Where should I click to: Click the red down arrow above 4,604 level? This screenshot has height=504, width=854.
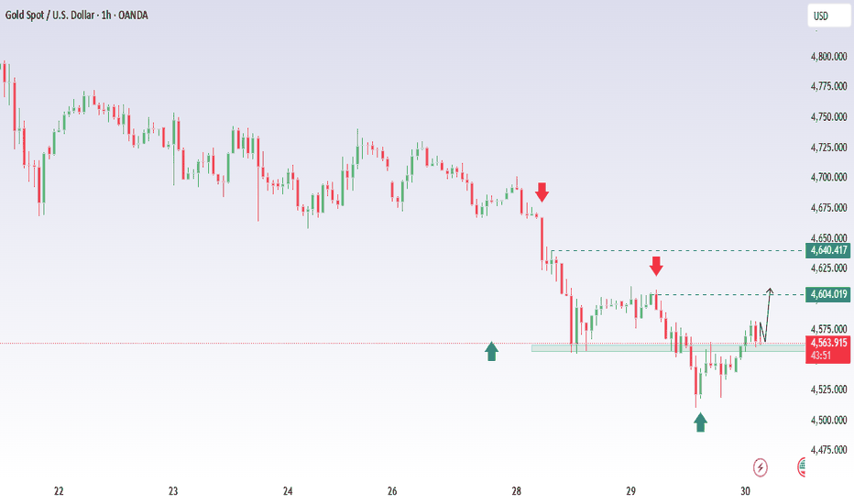656,266
